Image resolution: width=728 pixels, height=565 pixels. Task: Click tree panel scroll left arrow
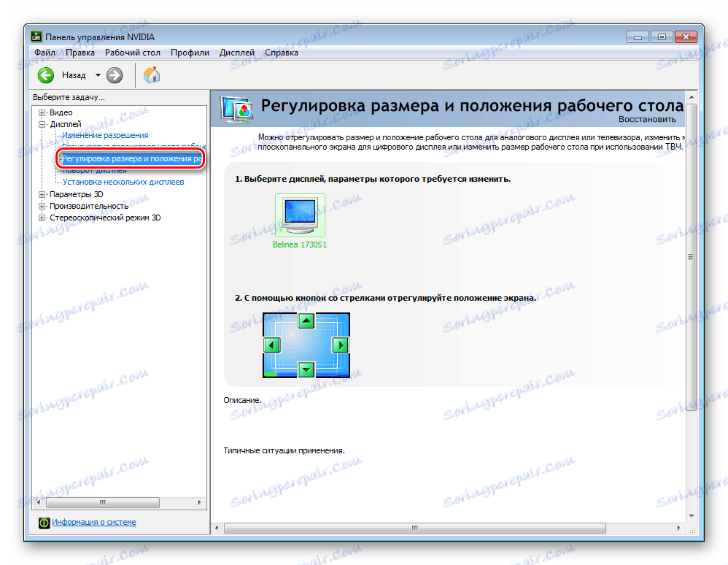click(39, 503)
